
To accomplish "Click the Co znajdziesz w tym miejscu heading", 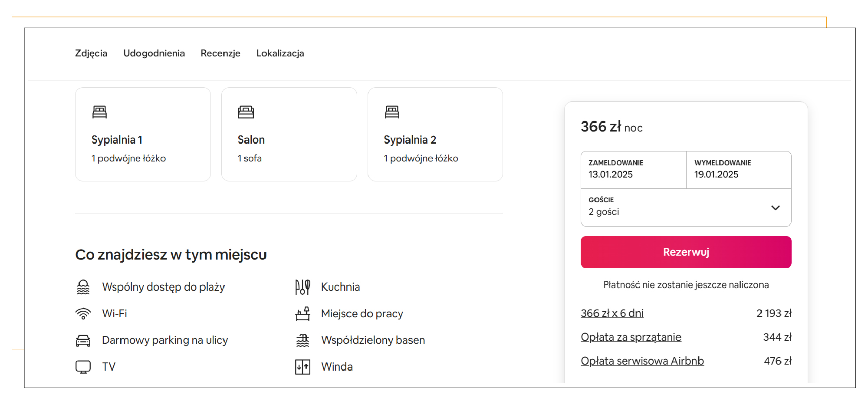I will pos(171,254).
